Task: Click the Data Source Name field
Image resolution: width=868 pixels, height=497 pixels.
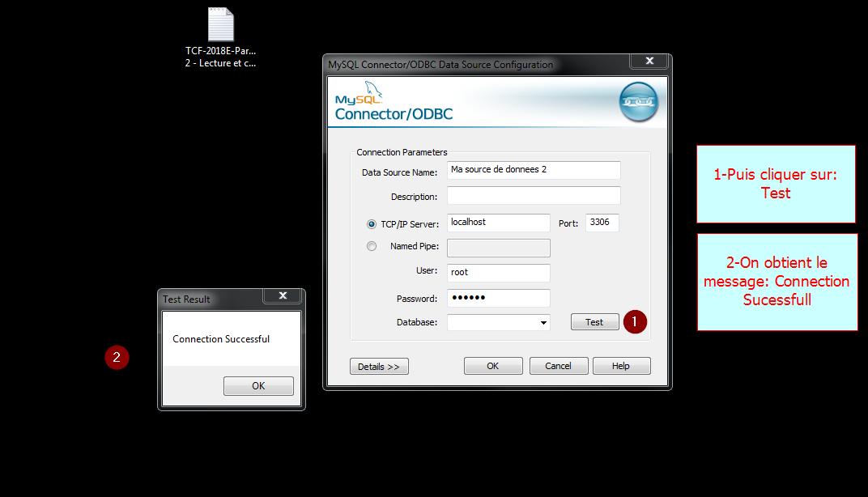Action: coord(534,170)
